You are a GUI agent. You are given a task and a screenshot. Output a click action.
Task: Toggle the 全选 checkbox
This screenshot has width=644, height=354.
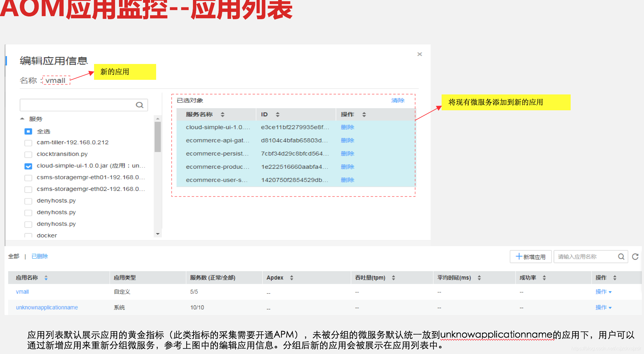(28, 132)
